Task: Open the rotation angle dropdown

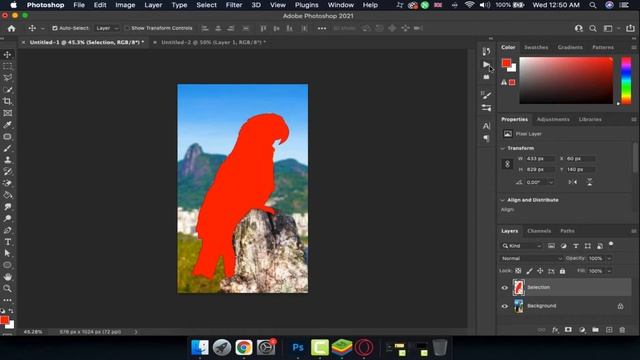Action: 551,182
